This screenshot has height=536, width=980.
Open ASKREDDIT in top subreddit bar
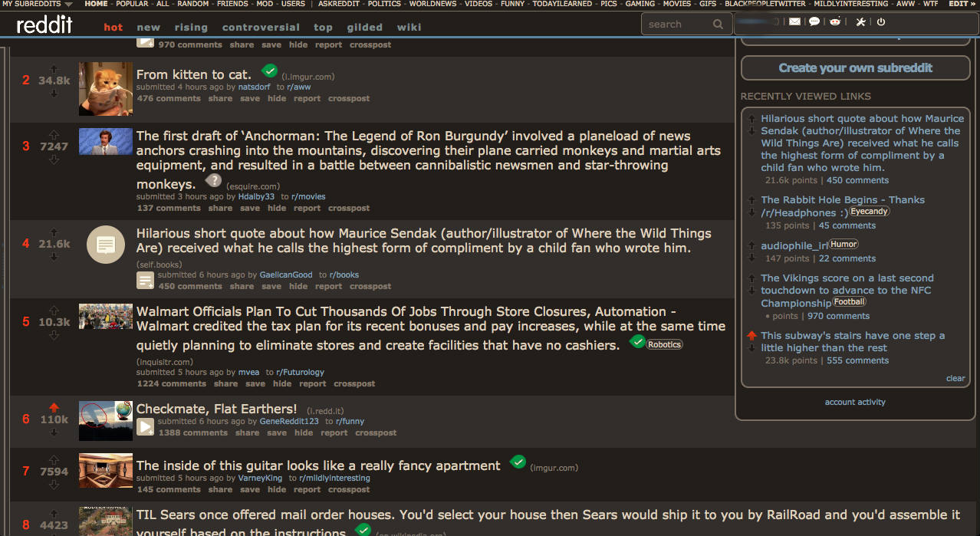coord(337,4)
